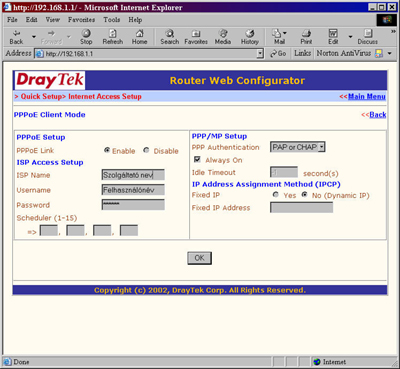The height and width of the screenshot is (369, 400).
Task: Click the ISP Name input field
Action: tap(133, 175)
